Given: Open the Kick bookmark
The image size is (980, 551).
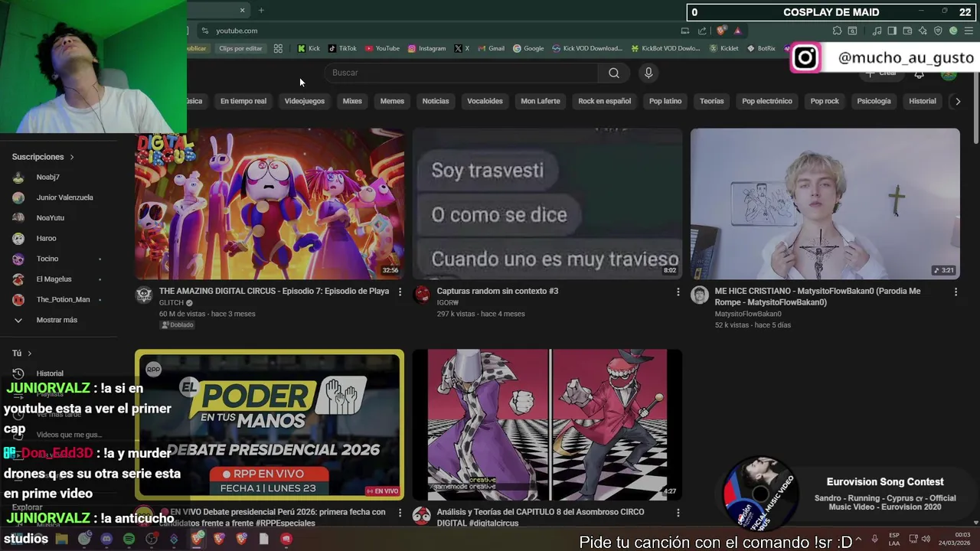Looking at the screenshot, I should (x=309, y=48).
